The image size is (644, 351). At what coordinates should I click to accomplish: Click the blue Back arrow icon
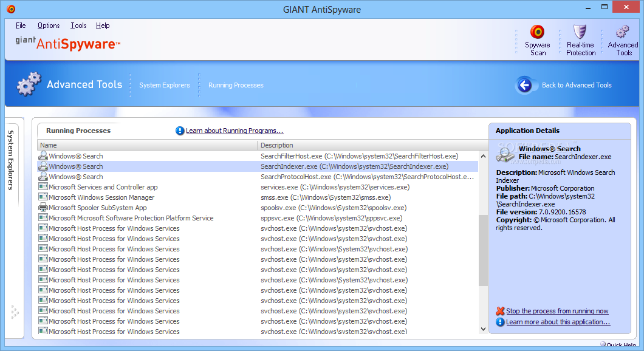(525, 85)
